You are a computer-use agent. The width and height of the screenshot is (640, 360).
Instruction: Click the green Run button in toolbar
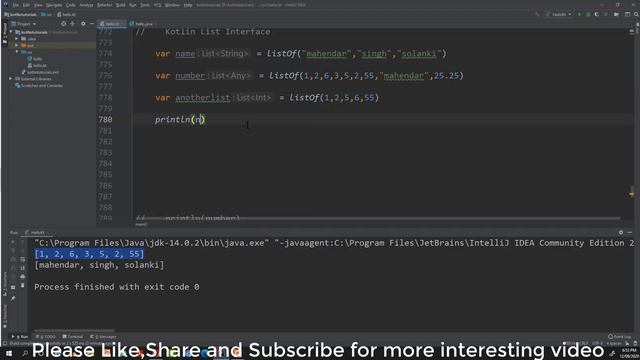(x=579, y=14)
